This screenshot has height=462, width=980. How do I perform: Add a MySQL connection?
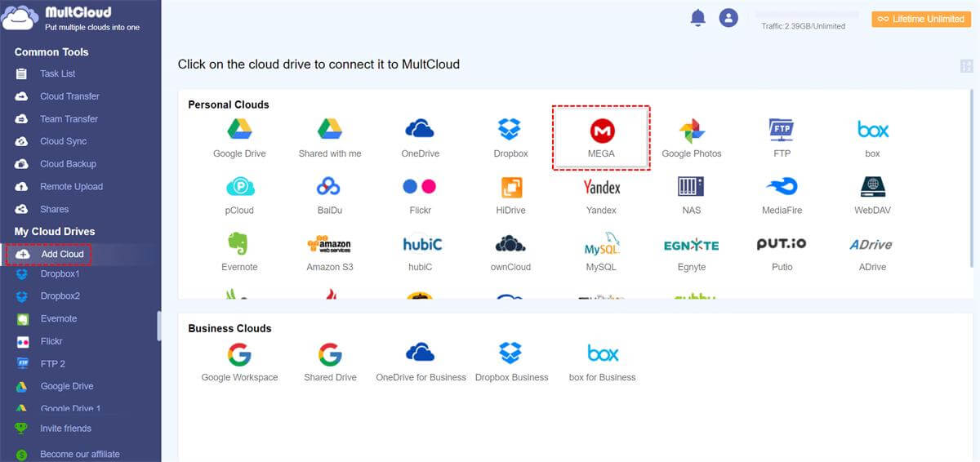coord(601,251)
